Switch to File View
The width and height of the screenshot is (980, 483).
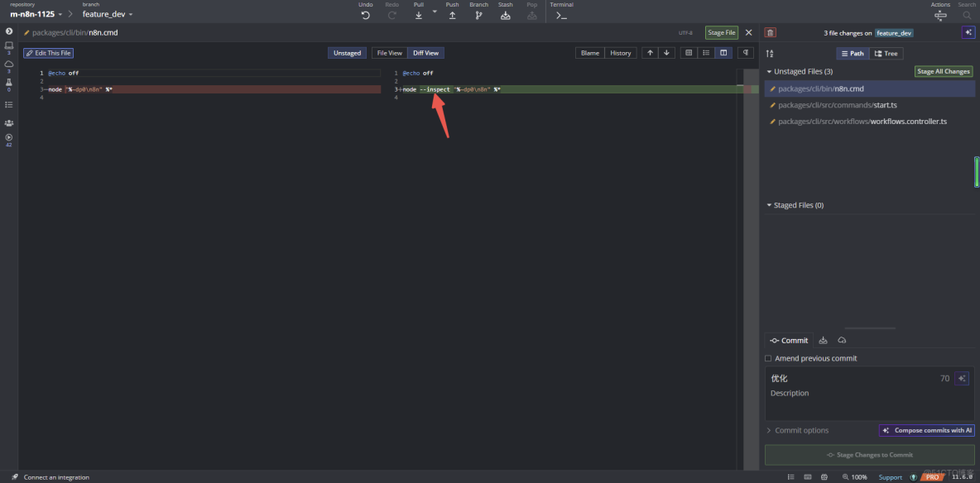pyautogui.click(x=389, y=53)
